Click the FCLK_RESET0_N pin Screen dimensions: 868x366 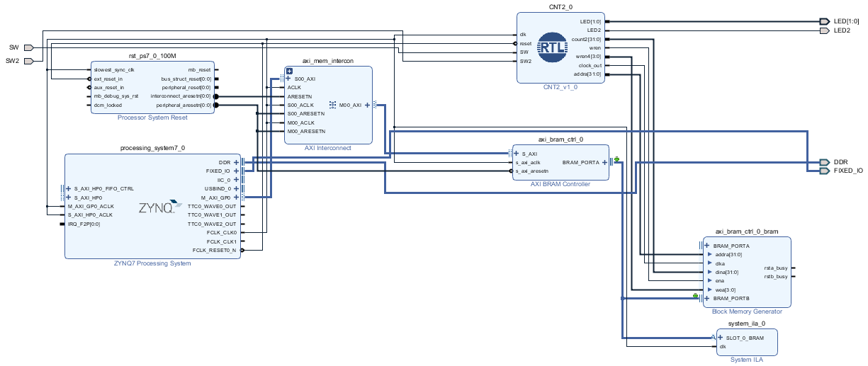pyautogui.click(x=215, y=250)
